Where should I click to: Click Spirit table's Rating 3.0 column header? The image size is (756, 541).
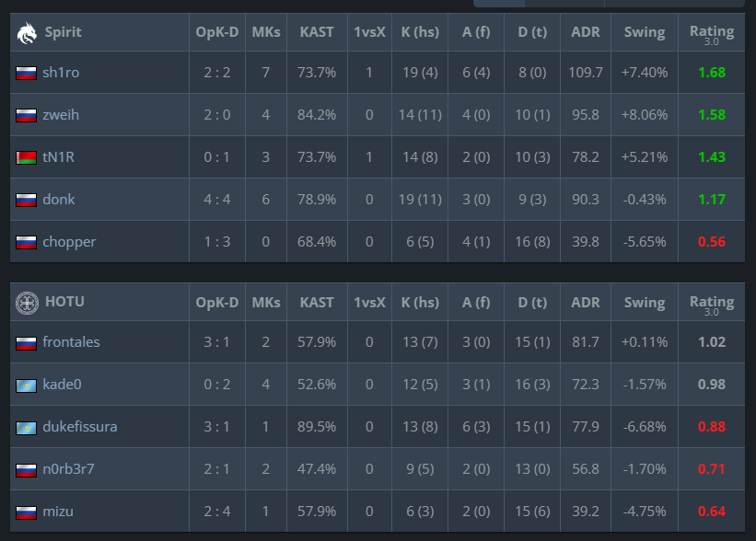point(712,33)
